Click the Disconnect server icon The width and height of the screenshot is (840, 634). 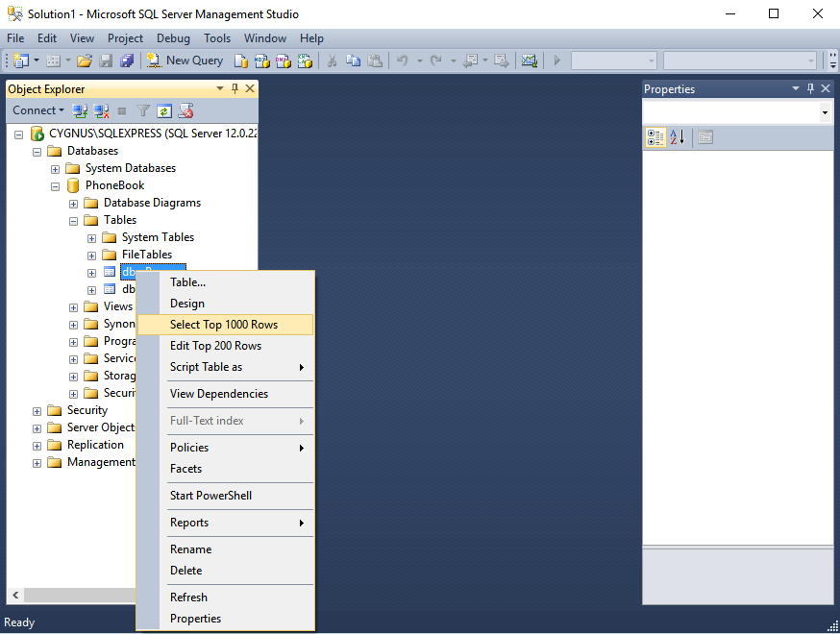101,110
